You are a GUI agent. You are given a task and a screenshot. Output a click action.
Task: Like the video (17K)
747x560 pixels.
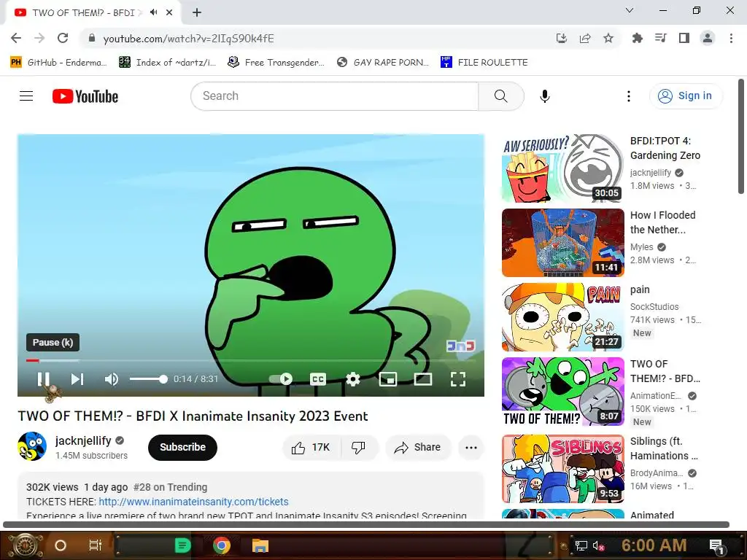pyautogui.click(x=311, y=447)
